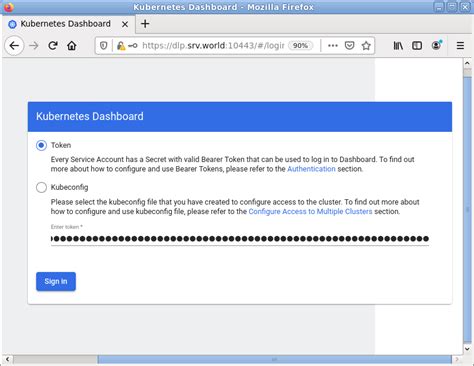Click the Enter token input field
474x366 pixels.
tap(240, 239)
